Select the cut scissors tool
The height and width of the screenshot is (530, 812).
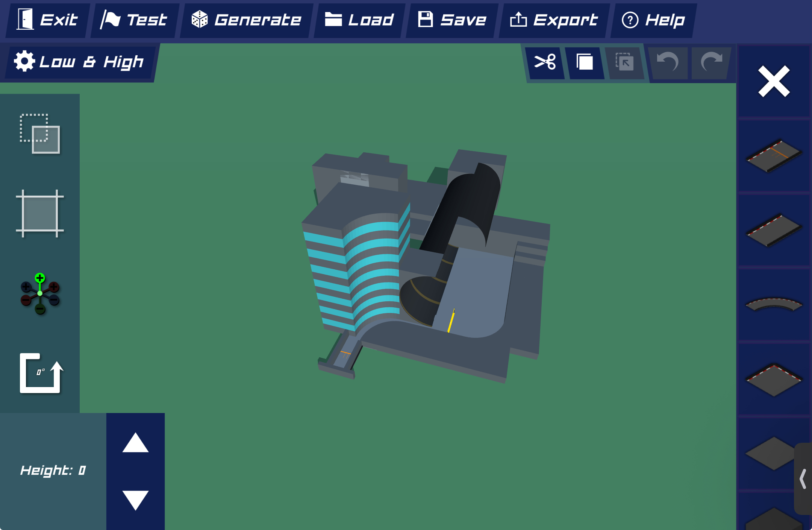pos(545,62)
